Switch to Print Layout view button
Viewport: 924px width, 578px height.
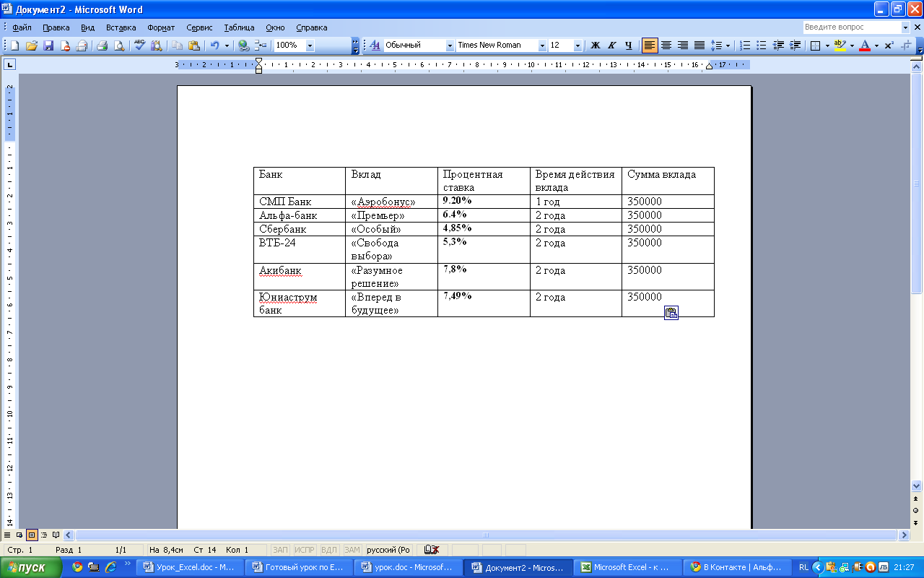32,535
